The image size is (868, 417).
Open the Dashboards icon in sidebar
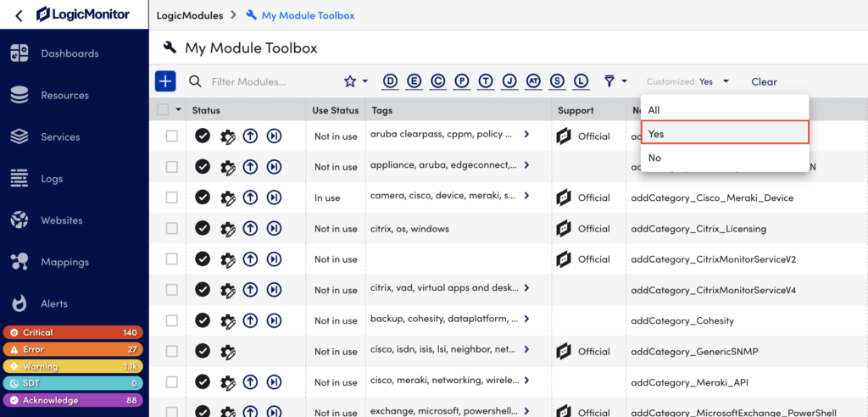click(x=19, y=53)
